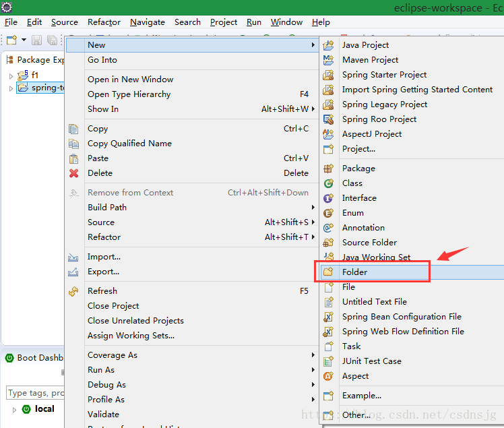Screen dimensions: 504x428
Task: Open the Profile As submenu
Action: coord(192,400)
